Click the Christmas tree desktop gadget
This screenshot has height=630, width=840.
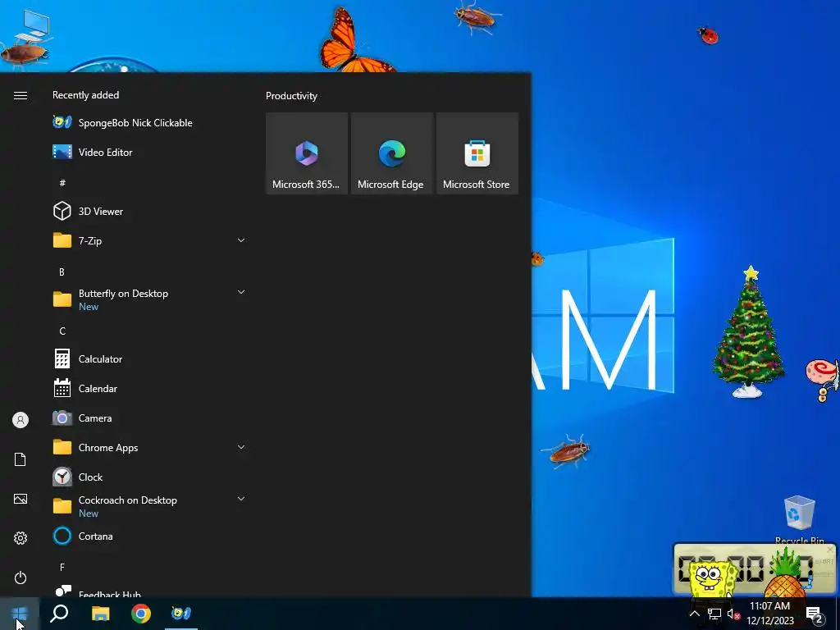coord(748,332)
